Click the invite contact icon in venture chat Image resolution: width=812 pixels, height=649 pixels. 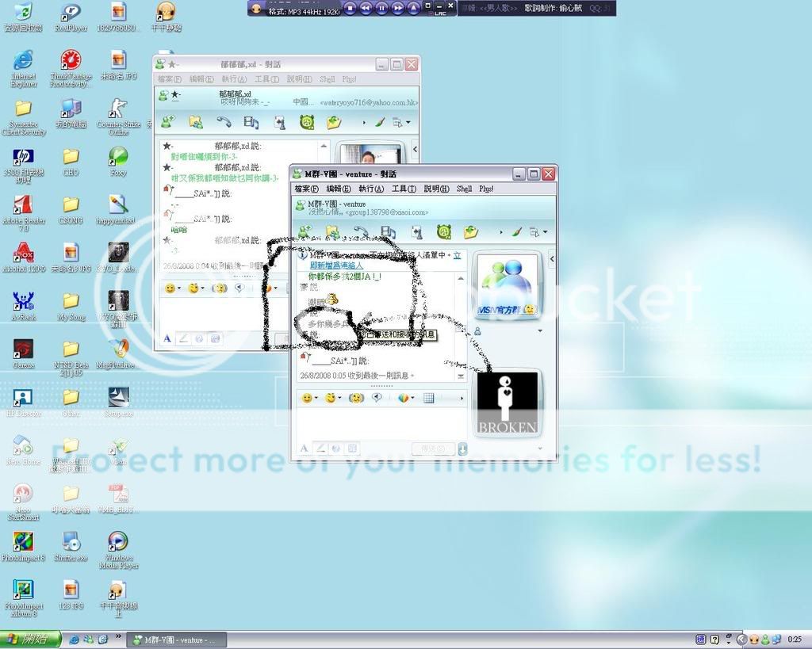(x=305, y=232)
